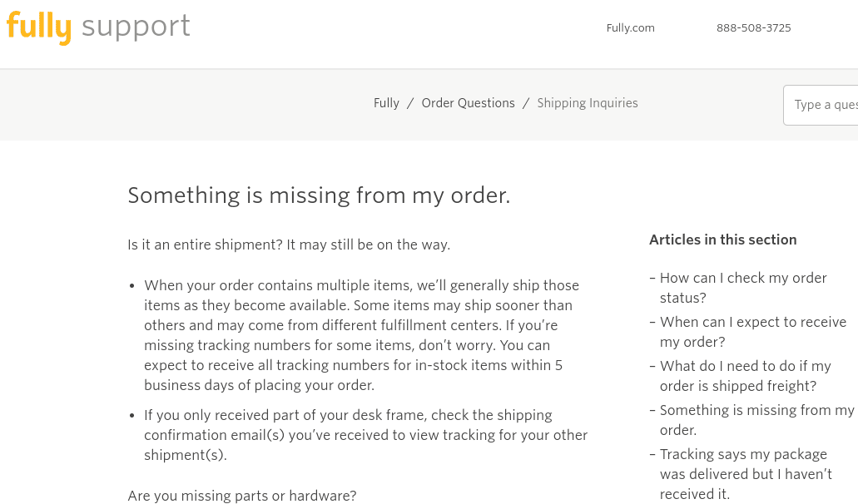Click the separator after "Order Questions" breadcrumb
The image size is (858, 504).
point(525,103)
